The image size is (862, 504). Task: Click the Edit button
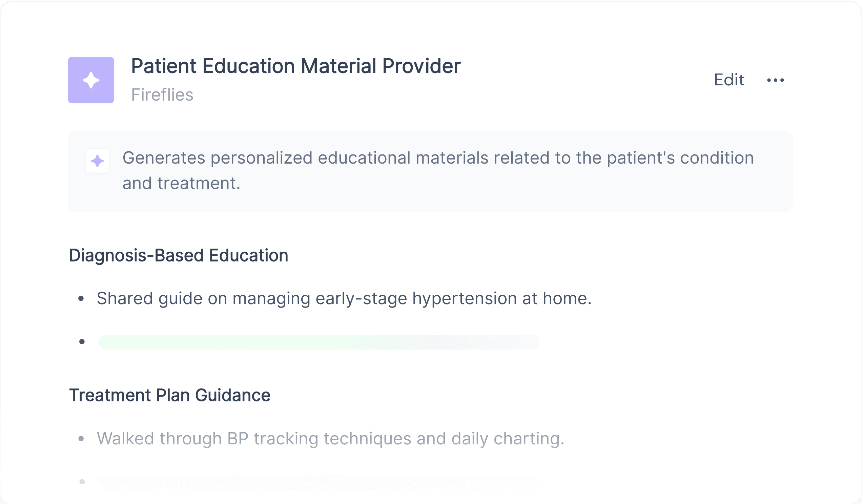coord(729,80)
